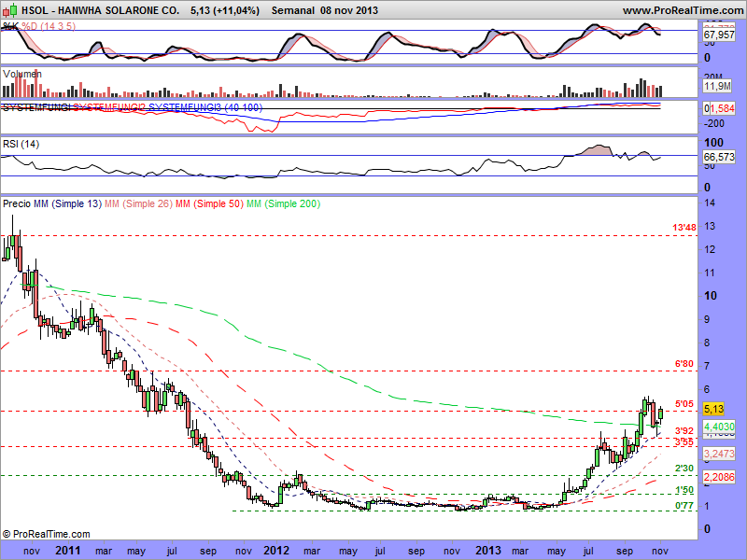Viewport: 747px width, 560px height.
Task: Click the 2012 year marker on time axis
Action: pyautogui.click(x=276, y=551)
